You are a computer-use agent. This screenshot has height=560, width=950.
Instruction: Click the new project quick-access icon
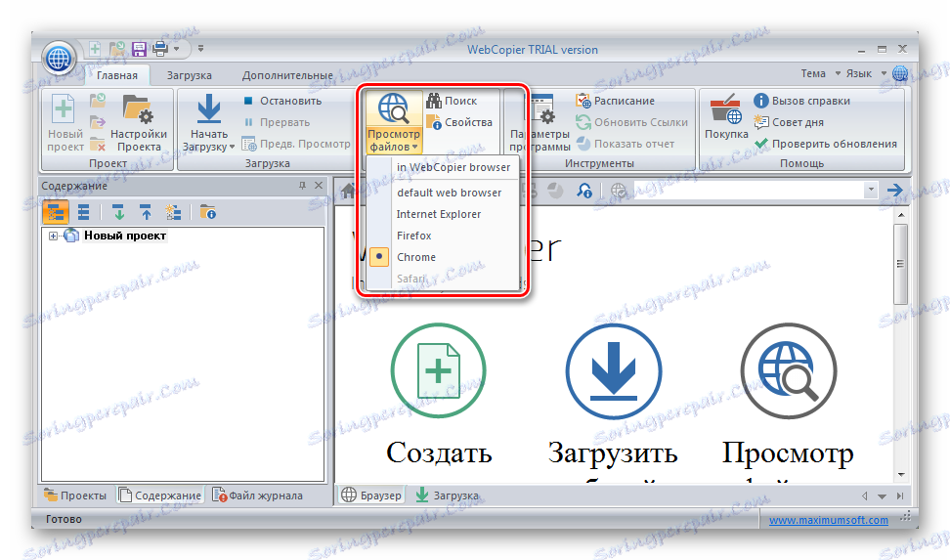click(x=95, y=49)
